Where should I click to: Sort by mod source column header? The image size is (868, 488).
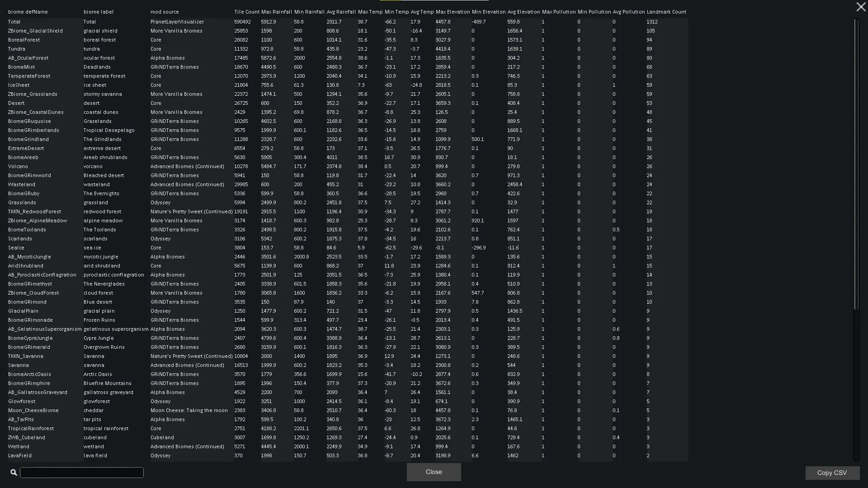point(165,12)
